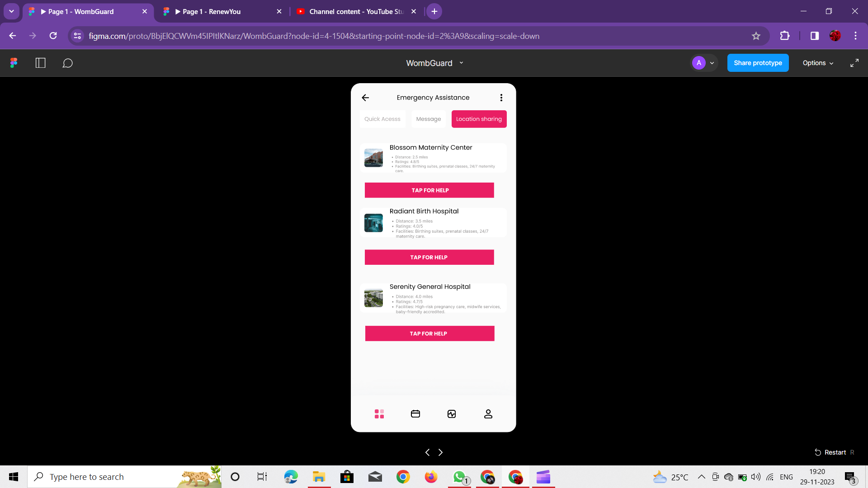The height and width of the screenshot is (488, 868).
Task: Expand the WombGuard title dropdown
Action: (x=461, y=63)
